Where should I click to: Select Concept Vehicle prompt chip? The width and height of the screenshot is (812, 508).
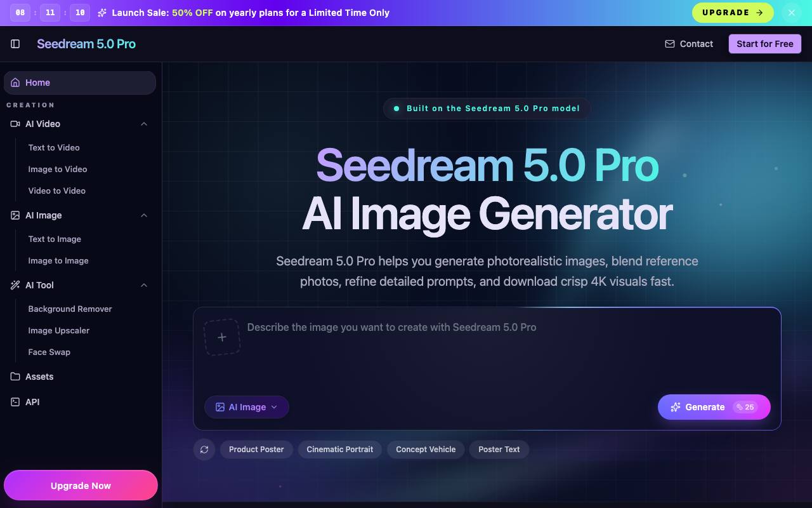426,450
